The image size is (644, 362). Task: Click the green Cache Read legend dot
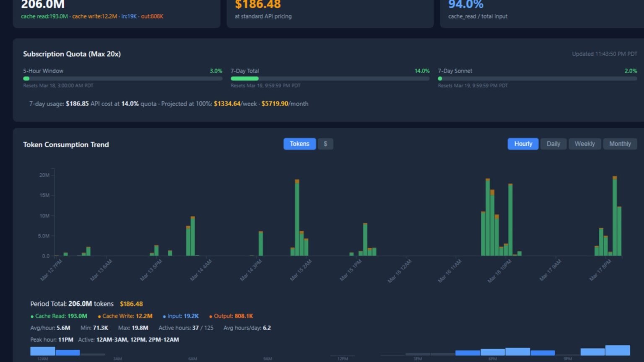(x=32, y=316)
